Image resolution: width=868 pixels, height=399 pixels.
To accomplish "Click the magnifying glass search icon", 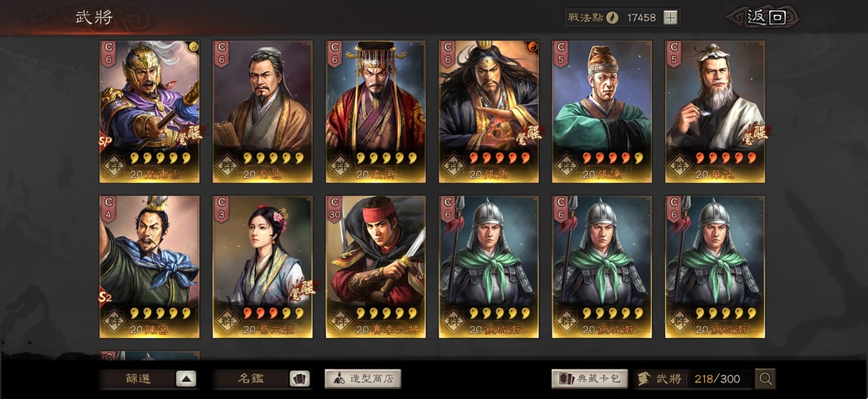I will click(x=765, y=379).
